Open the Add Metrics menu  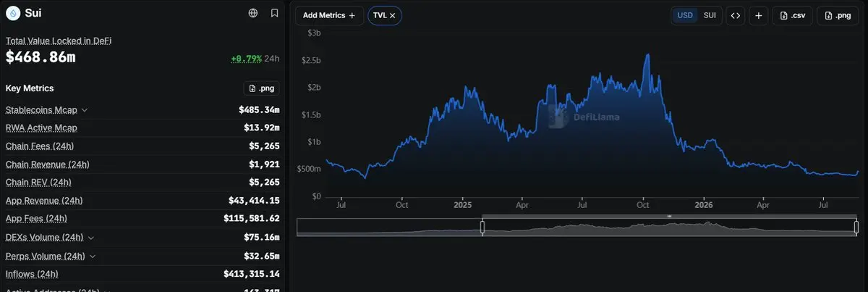(329, 15)
